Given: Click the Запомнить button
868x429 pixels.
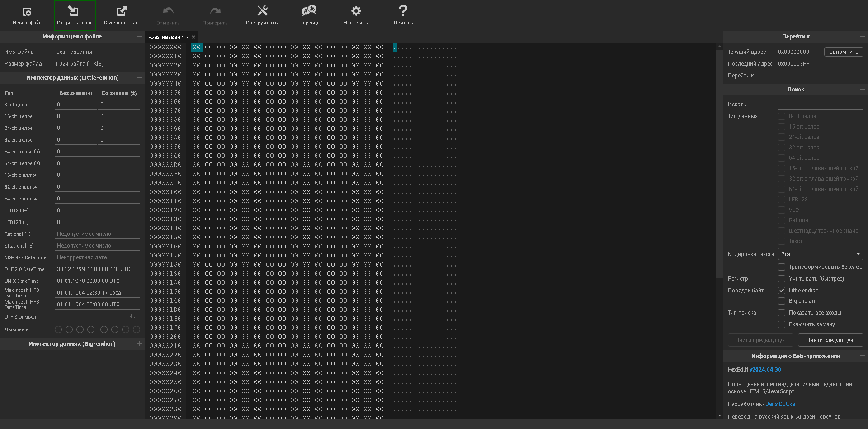Looking at the screenshot, I should [844, 52].
